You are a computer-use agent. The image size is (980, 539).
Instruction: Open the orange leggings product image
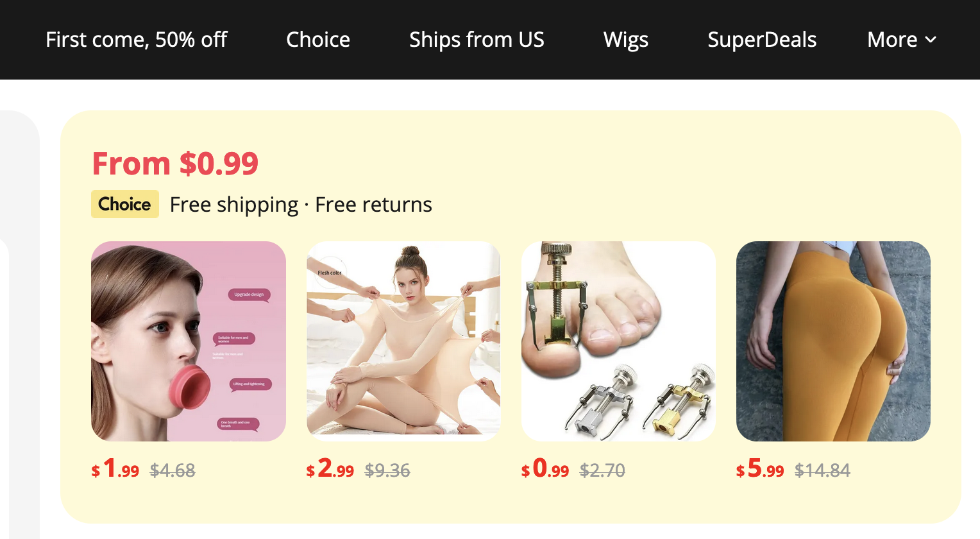[833, 341]
